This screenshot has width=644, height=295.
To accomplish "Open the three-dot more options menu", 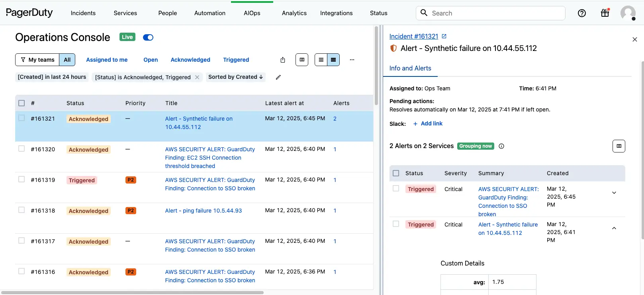I will pos(352,60).
